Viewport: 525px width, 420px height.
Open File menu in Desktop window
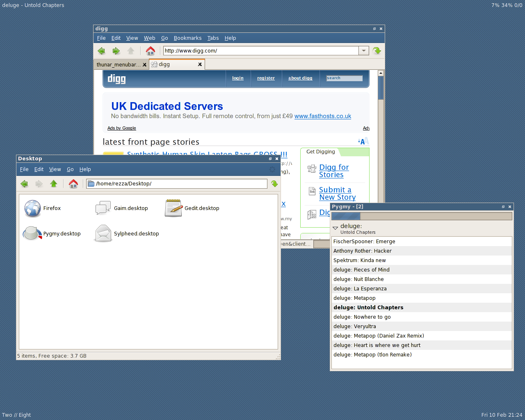[24, 169]
